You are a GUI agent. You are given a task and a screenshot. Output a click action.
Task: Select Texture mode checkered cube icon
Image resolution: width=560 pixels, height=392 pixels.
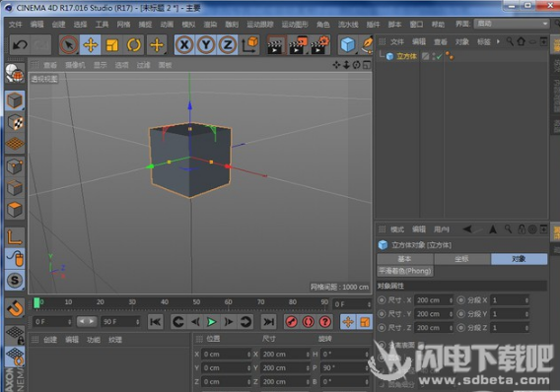coord(16,122)
